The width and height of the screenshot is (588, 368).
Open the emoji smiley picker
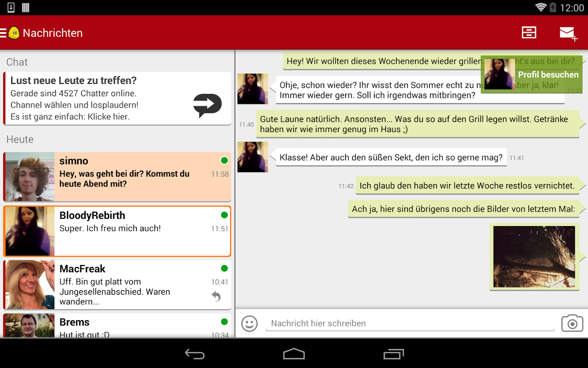click(249, 323)
